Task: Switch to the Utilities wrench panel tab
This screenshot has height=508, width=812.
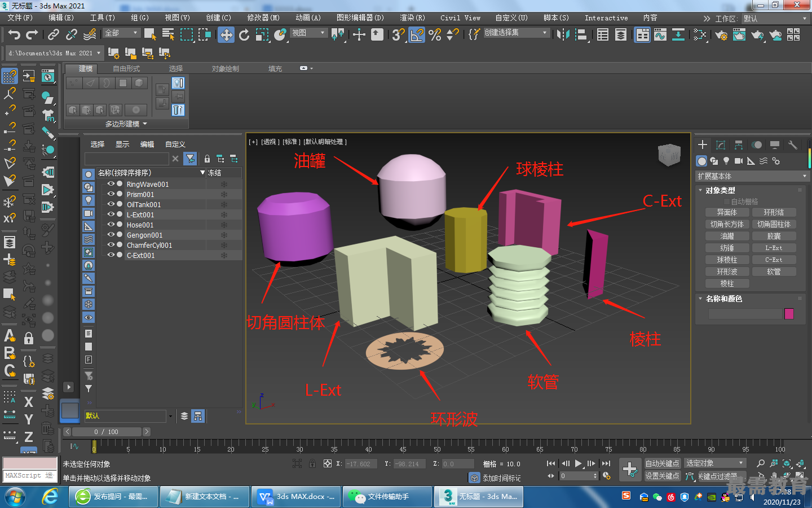Action: (792, 145)
